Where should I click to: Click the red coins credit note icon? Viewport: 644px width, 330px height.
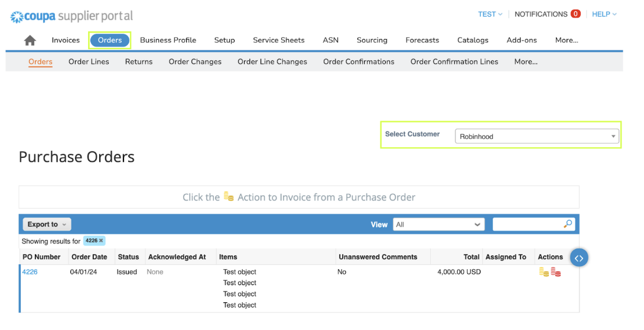coord(556,271)
